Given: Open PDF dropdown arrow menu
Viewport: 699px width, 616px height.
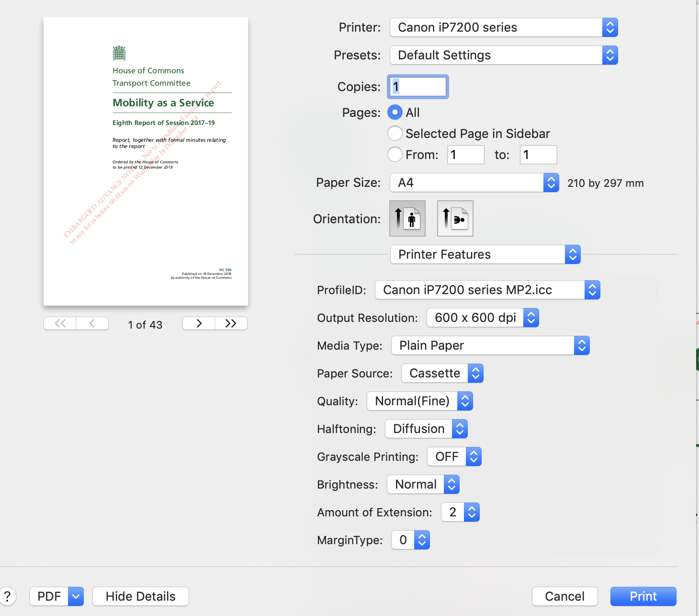Looking at the screenshot, I should (76, 596).
